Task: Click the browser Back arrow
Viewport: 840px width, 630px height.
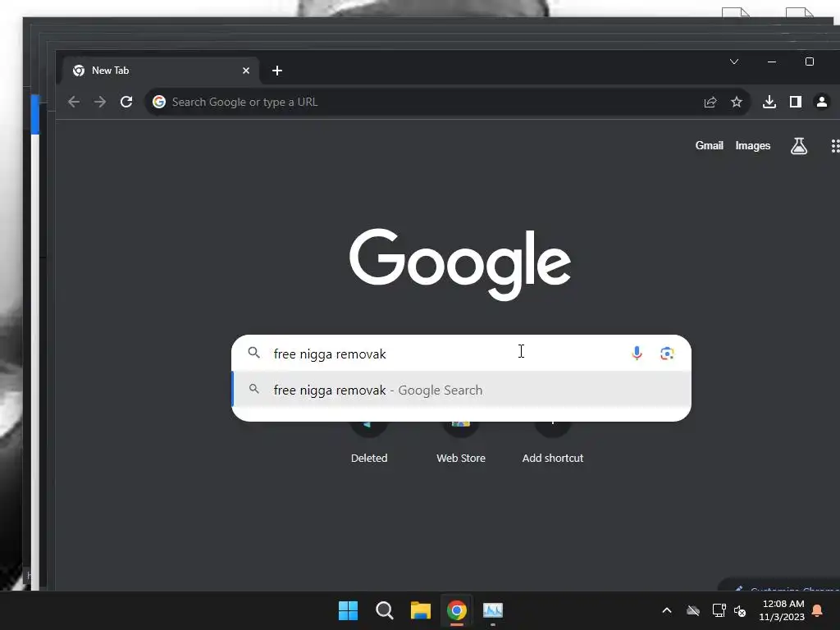Action: (74, 102)
